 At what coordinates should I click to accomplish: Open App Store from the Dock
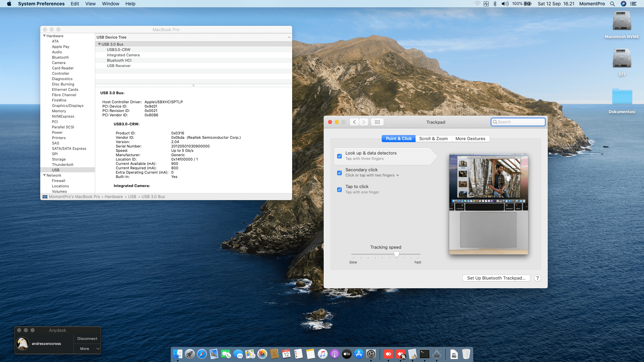(359, 354)
